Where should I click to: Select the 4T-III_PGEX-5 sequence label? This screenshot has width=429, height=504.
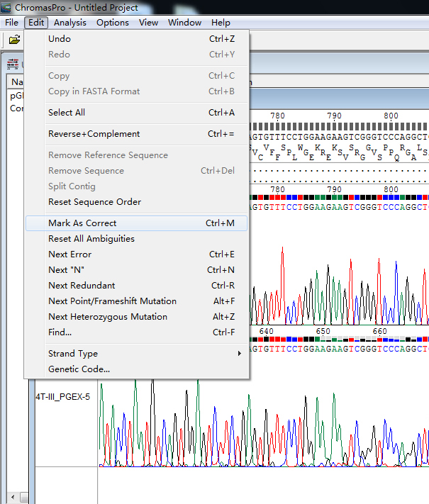pos(63,397)
